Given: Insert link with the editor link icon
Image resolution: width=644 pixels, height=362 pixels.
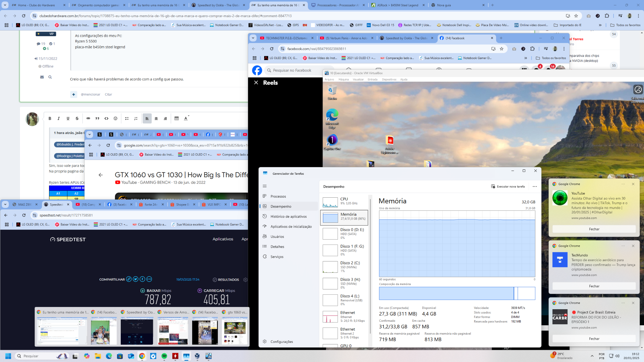Looking at the screenshot, I should [x=88, y=118].
